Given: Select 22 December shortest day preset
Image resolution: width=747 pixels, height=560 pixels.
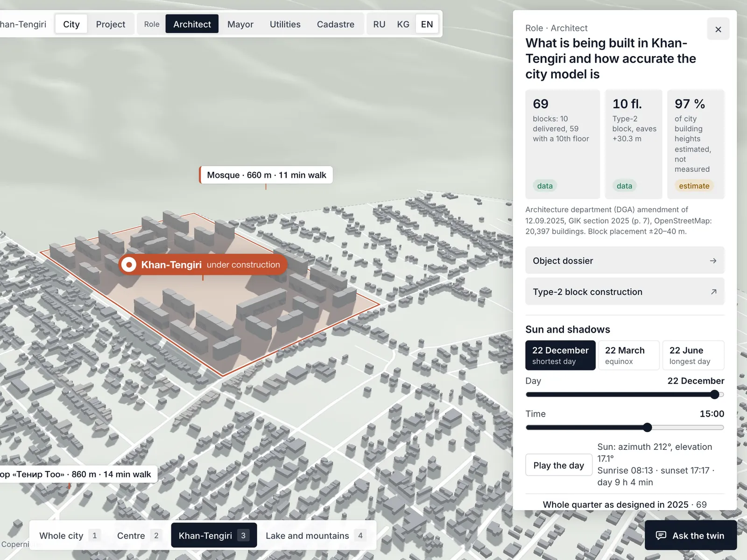Looking at the screenshot, I should point(560,355).
